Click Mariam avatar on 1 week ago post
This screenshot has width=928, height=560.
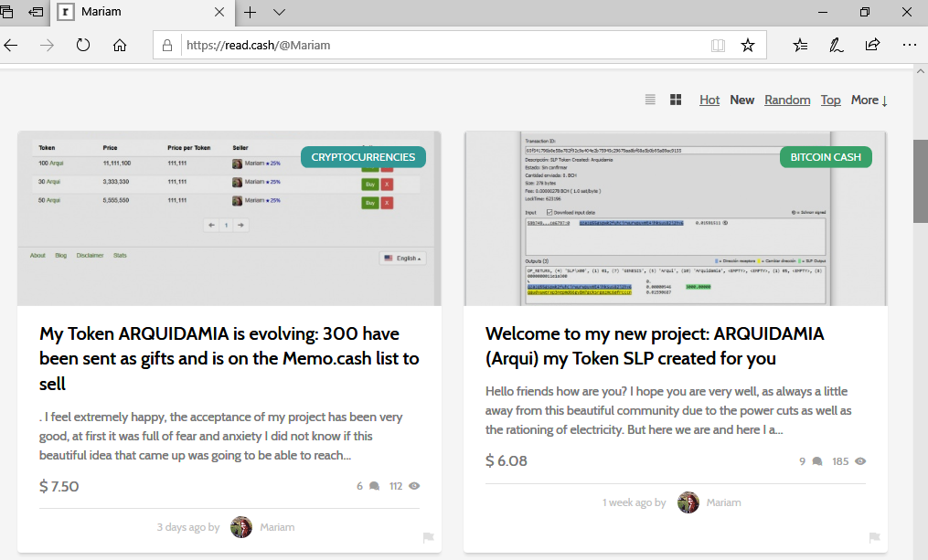688,502
